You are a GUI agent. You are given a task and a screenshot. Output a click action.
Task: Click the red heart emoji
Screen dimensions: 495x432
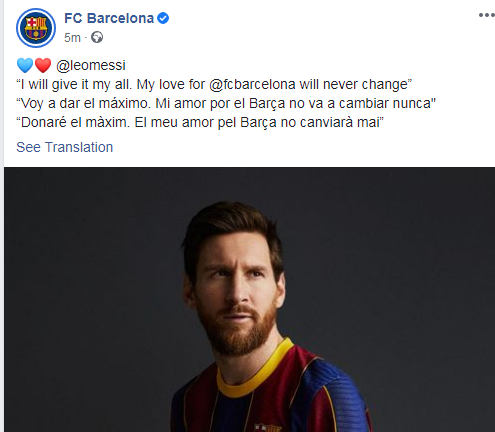click(43, 65)
